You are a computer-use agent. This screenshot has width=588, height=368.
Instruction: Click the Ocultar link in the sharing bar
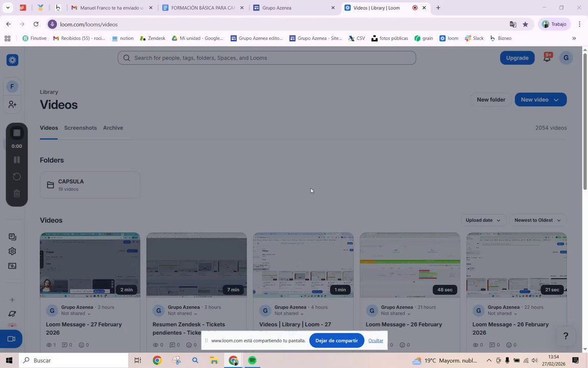coord(375,340)
